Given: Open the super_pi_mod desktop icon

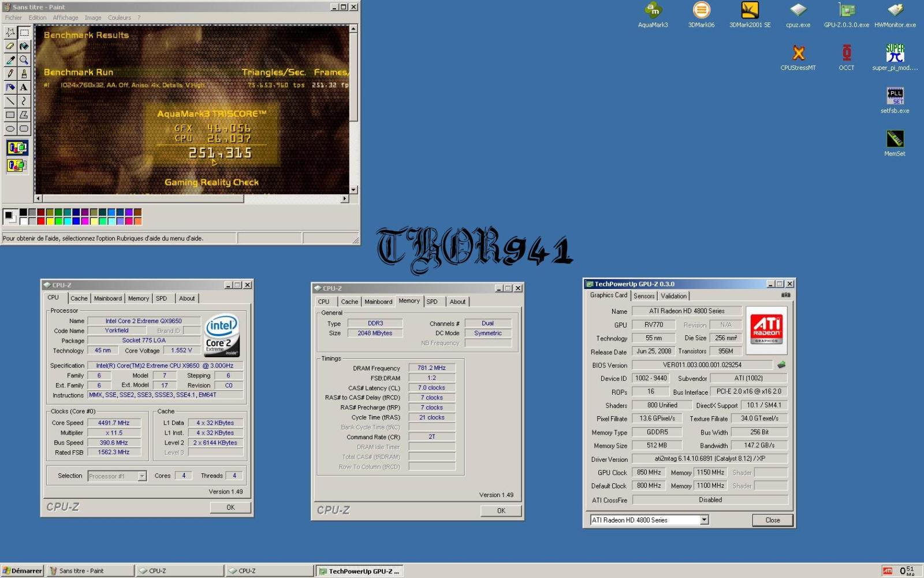Looking at the screenshot, I should pyautogui.click(x=895, y=58).
